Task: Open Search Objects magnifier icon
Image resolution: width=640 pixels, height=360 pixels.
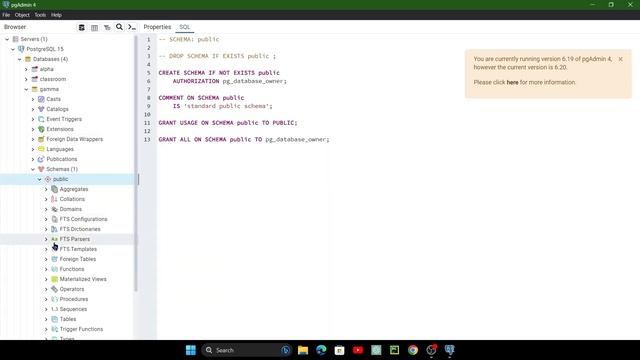Action: tap(119, 27)
